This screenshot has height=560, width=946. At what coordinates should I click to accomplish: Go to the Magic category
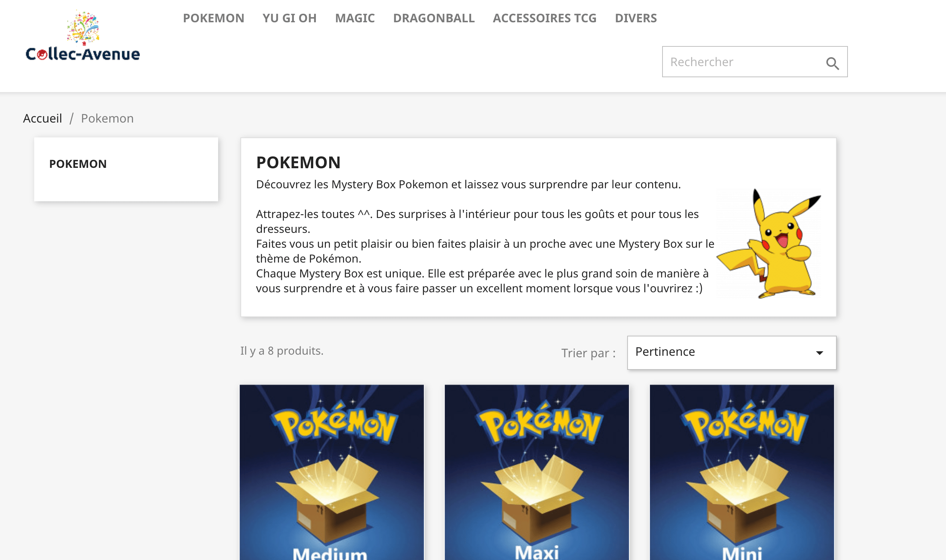(354, 18)
